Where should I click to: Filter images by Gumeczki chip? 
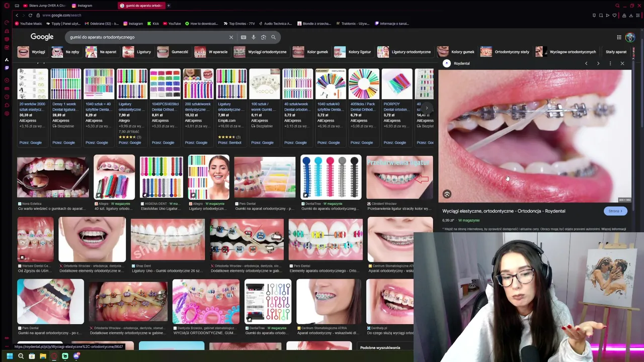[173, 52]
